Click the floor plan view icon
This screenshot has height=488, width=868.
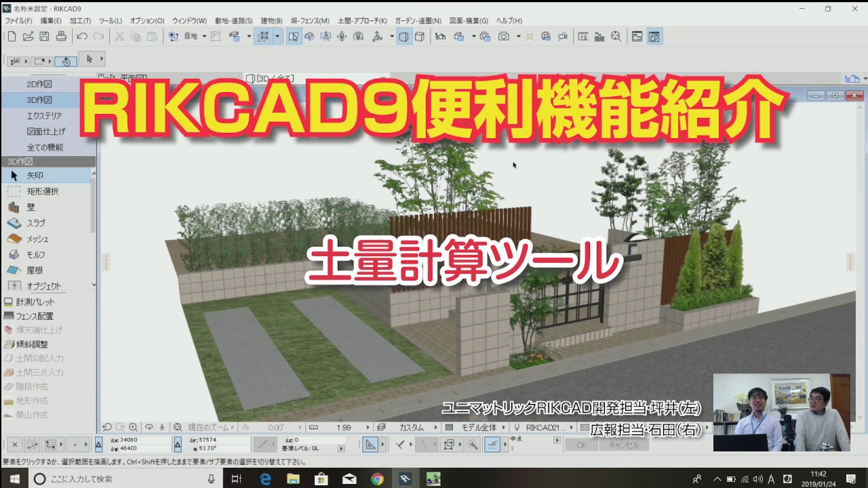tap(293, 37)
